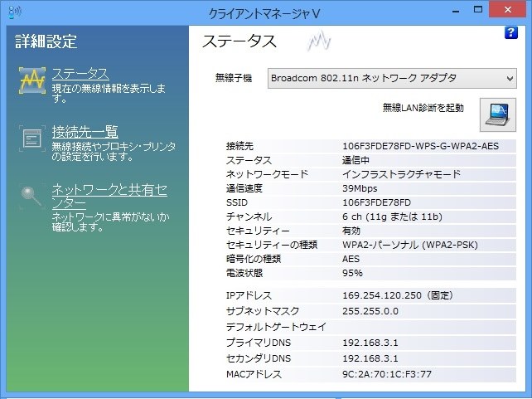
Task: Click the MACアドレス label
Action: [x=254, y=374]
